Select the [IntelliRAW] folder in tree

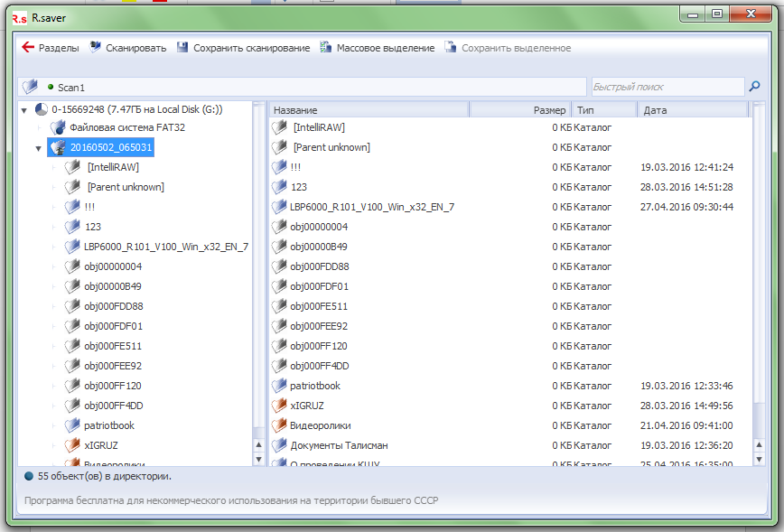coord(113,167)
